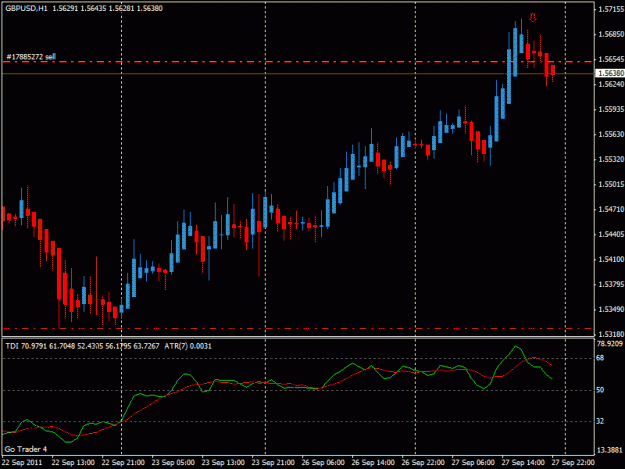
Task: Click price scale value 1.56240
Action: pos(611,84)
